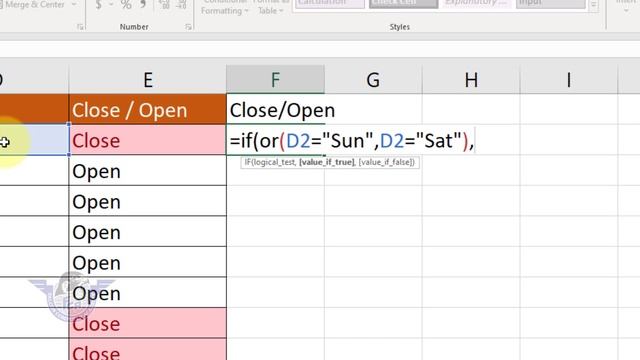Apply Percent Style to the cell
This screenshot has height=360, width=640.
click(x=126, y=5)
